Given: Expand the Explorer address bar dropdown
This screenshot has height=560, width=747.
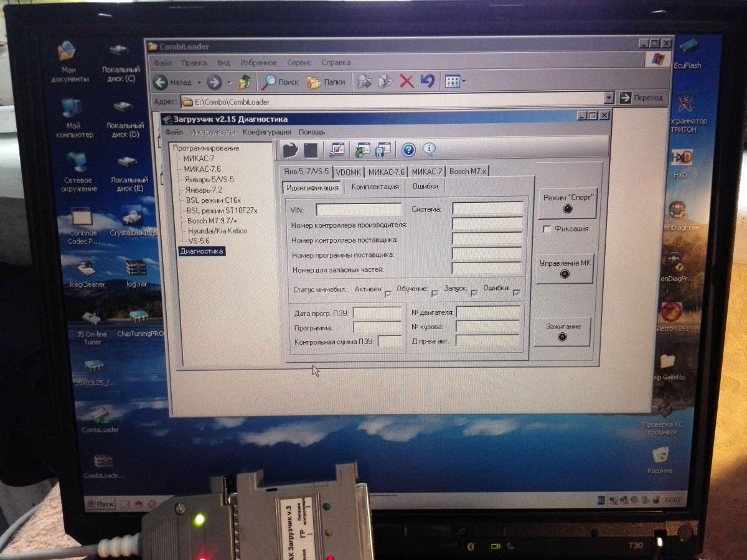Looking at the screenshot, I should point(609,98).
